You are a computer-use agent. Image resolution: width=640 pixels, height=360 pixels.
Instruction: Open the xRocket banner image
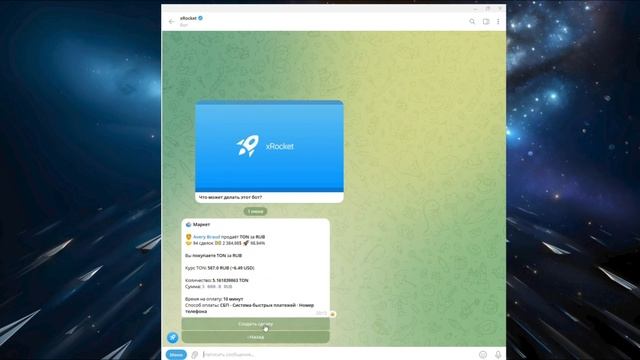click(x=269, y=146)
